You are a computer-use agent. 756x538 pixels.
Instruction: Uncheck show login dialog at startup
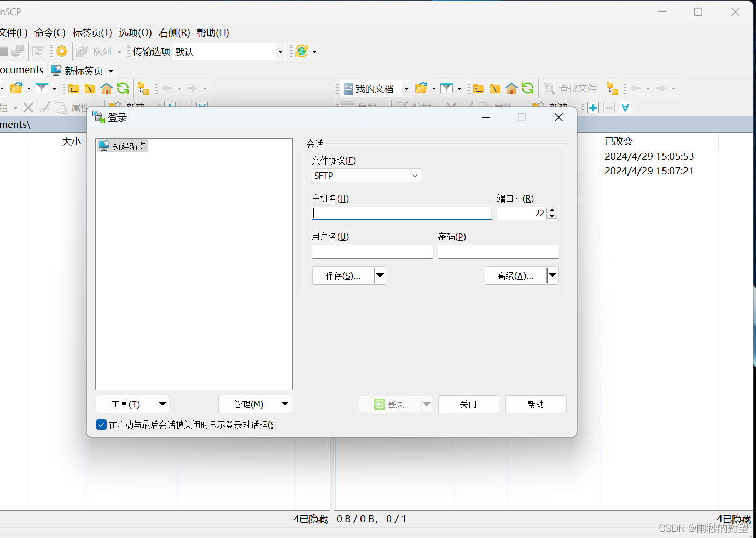click(101, 425)
